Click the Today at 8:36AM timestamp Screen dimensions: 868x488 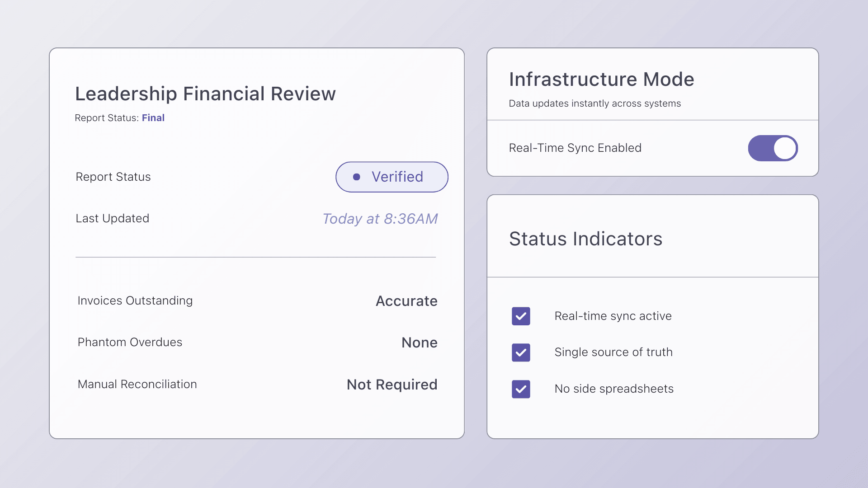[380, 219]
